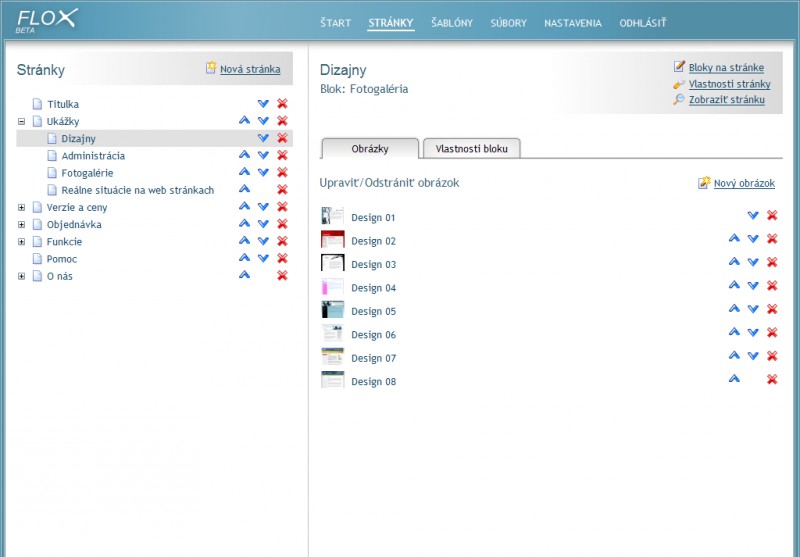This screenshot has height=557, width=800.
Task: Open the SÚBORY menu
Action: (x=508, y=23)
